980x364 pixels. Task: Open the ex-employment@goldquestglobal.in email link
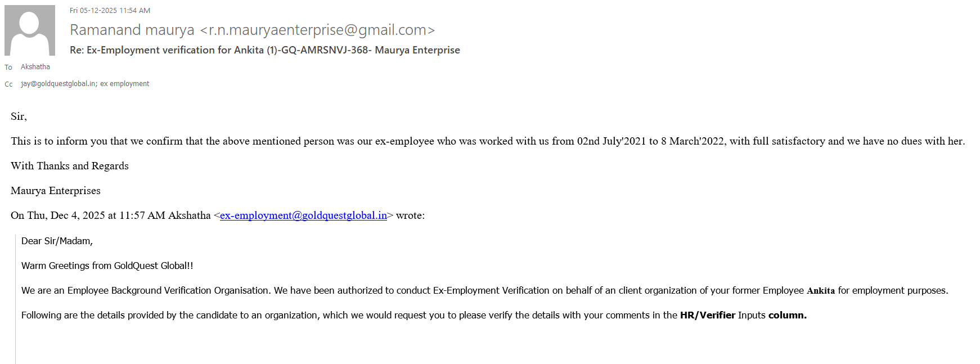[x=303, y=215]
